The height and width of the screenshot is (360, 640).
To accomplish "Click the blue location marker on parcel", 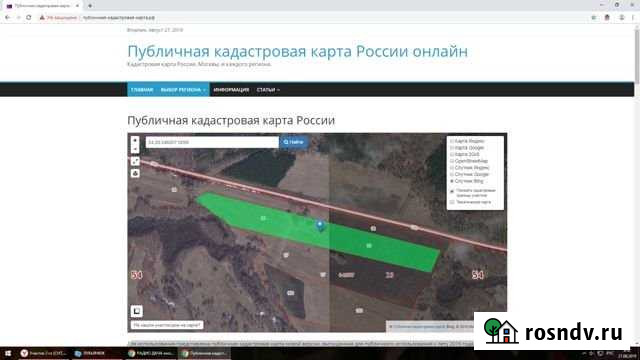I will click(320, 225).
